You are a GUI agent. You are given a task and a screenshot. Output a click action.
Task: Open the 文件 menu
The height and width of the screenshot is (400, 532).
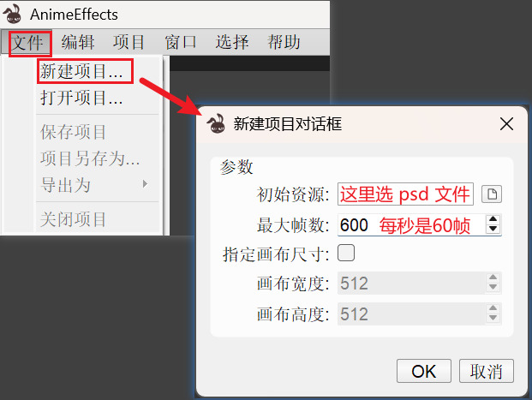pyautogui.click(x=27, y=43)
